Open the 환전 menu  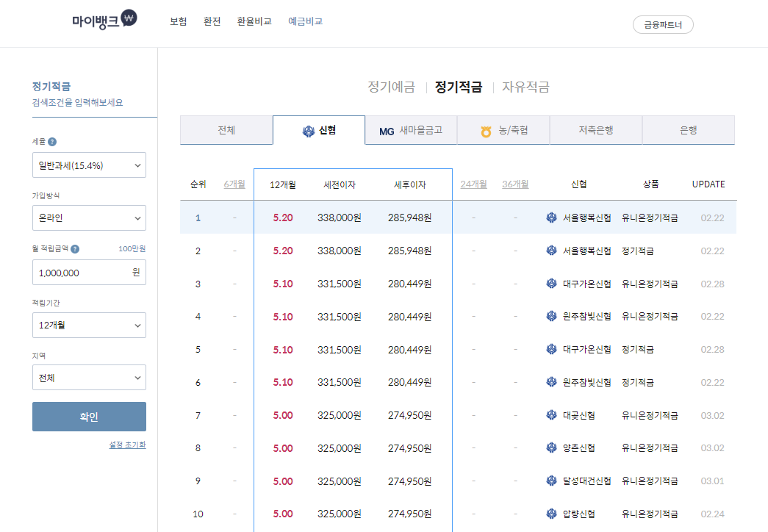pos(212,21)
